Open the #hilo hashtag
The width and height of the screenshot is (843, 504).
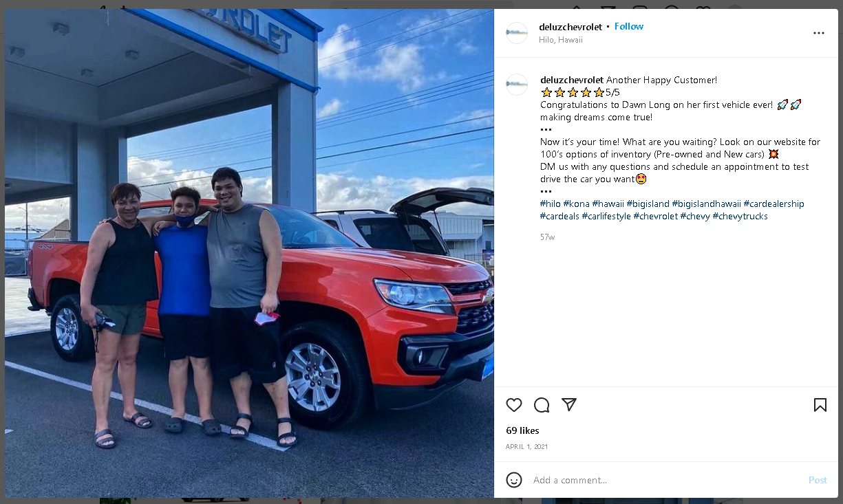point(551,204)
